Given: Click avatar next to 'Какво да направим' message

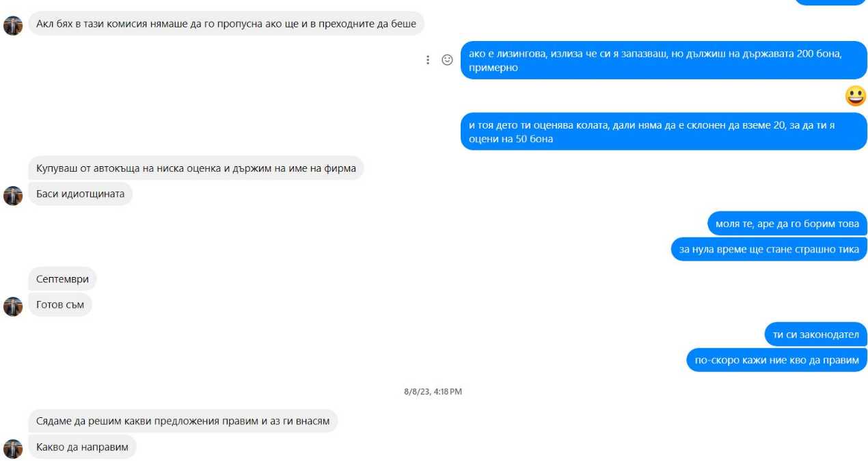Looking at the screenshot, I should tap(13, 449).
